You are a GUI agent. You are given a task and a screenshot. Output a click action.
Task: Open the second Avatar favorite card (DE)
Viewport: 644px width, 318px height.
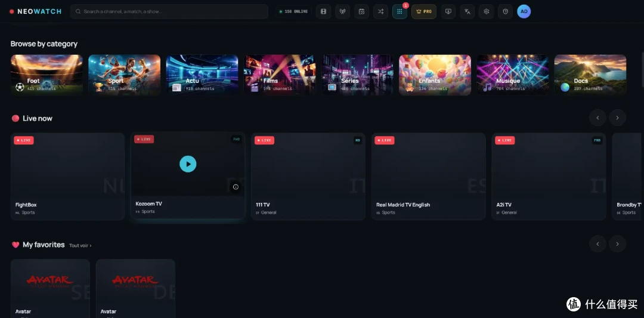[x=135, y=288]
